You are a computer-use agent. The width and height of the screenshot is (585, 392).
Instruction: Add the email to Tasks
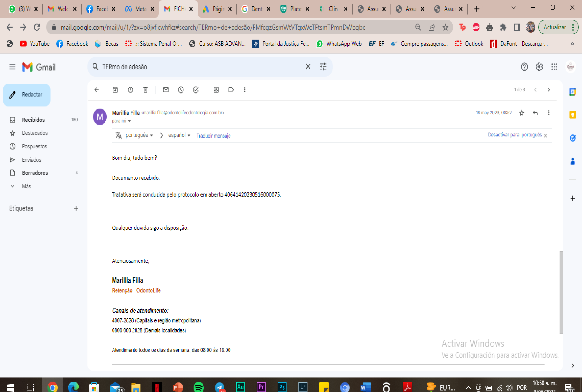click(196, 90)
